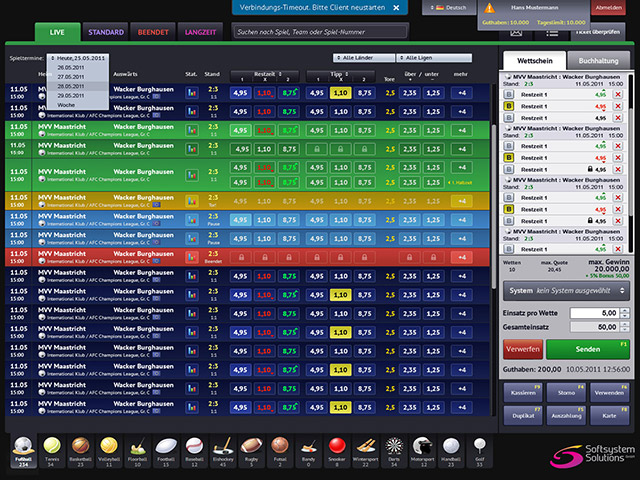Viewport: 640px width, 480px height.
Task: Pick 27.05.2011 from the date list
Action: [71, 77]
